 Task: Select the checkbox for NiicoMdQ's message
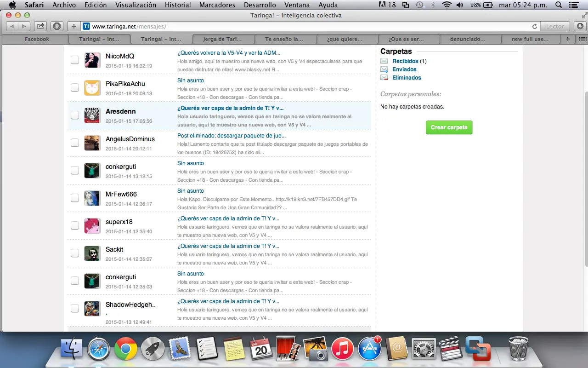[75, 60]
